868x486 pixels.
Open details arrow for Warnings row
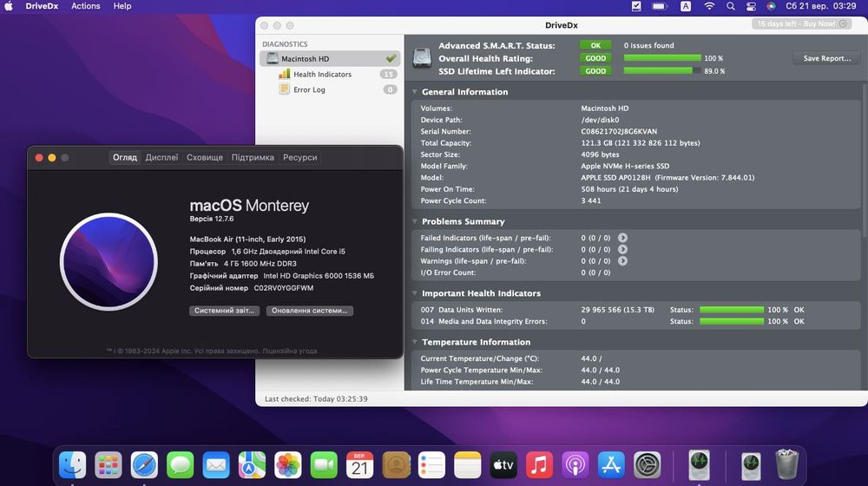click(x=622, y=260)
